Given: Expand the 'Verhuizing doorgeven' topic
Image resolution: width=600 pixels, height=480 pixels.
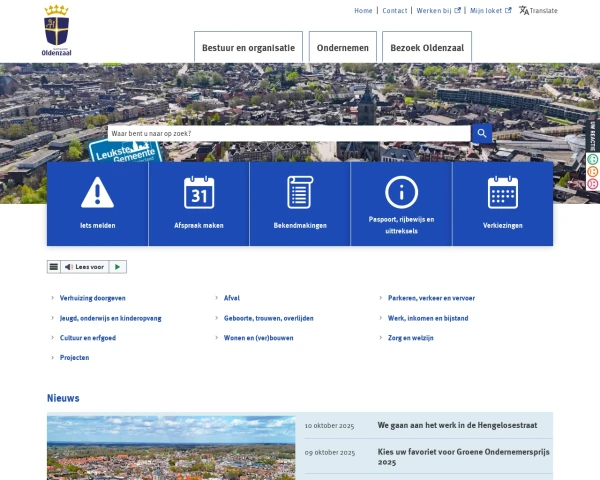Looking at the screenshot, I should (x=92, y=298).
